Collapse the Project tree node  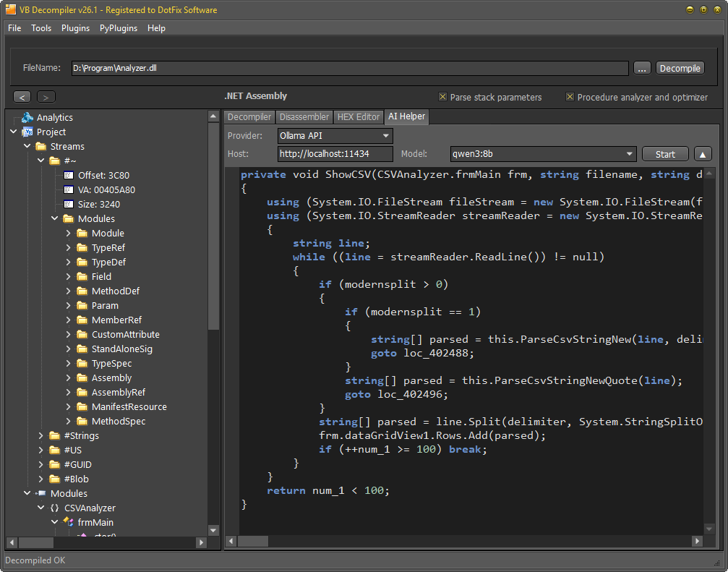(14, 132)
